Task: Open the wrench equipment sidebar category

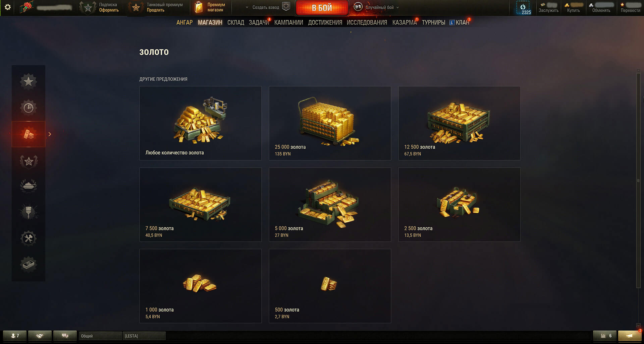Action: (29, 238)
